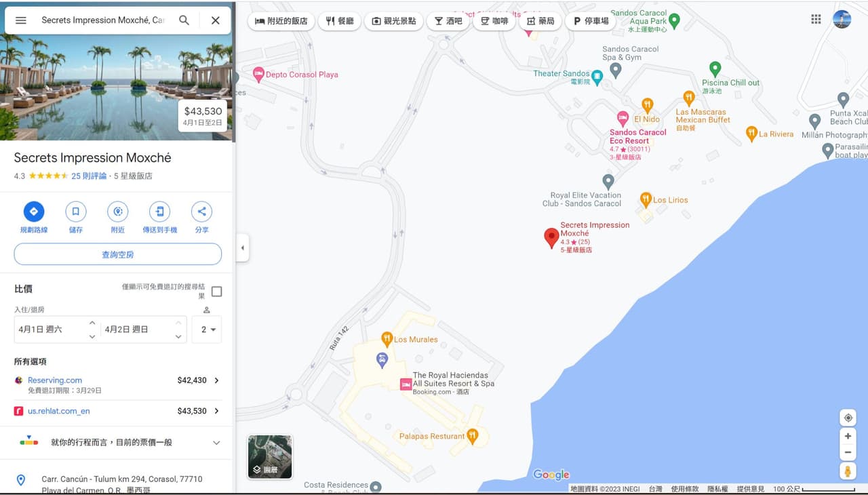This screenshot has height=495, width=868.
Task: Click the 使用條款 terms link
Action: [x=685, y=489]
